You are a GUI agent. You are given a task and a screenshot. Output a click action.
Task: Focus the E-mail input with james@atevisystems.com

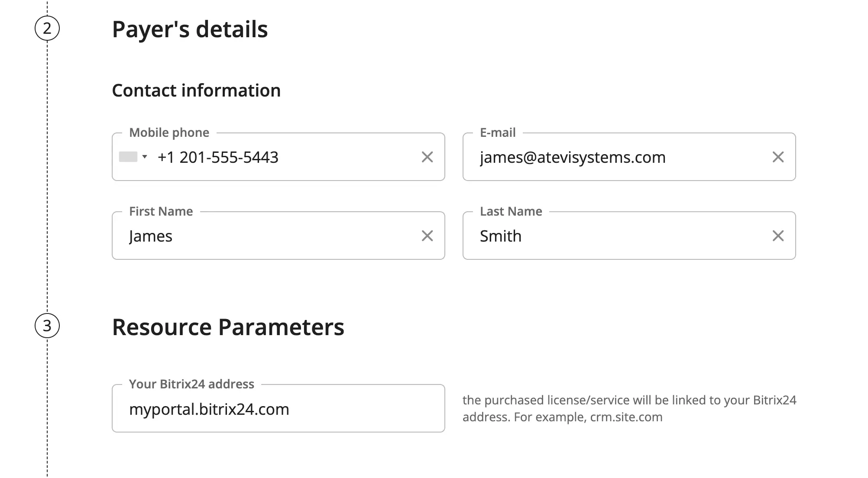click(615, 158)
